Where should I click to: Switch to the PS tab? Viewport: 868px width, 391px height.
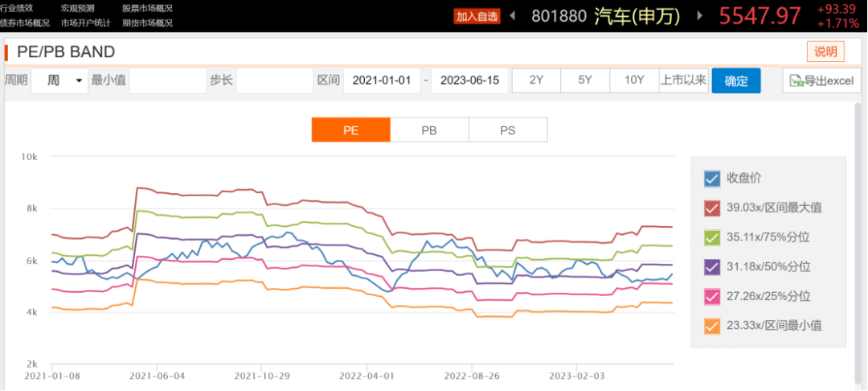click(507, 130)
